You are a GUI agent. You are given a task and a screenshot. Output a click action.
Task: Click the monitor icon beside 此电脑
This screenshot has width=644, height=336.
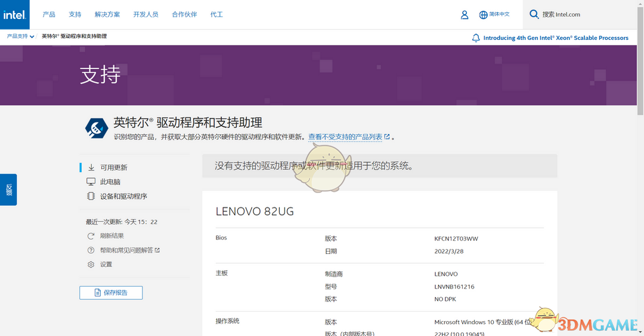pos(91,182)
